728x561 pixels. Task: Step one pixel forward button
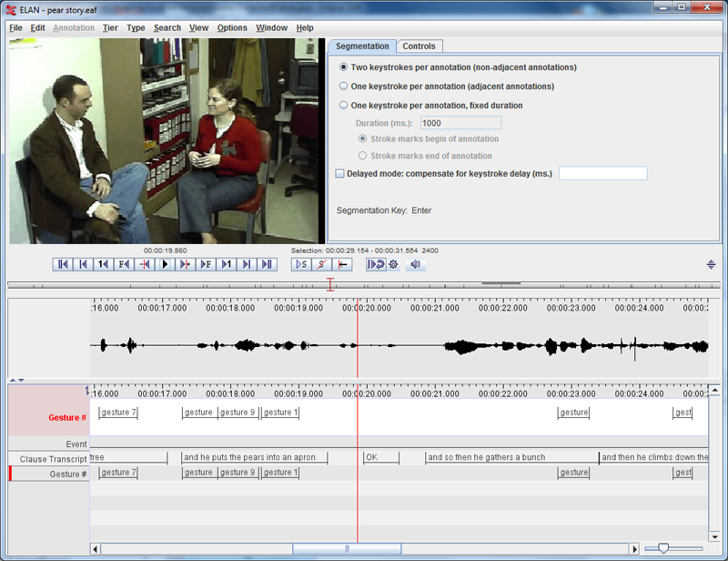tap(185, 264)
